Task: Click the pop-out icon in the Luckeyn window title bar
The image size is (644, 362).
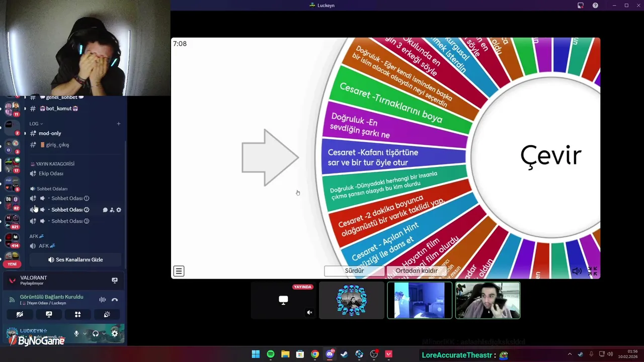Action: (581, 6)
